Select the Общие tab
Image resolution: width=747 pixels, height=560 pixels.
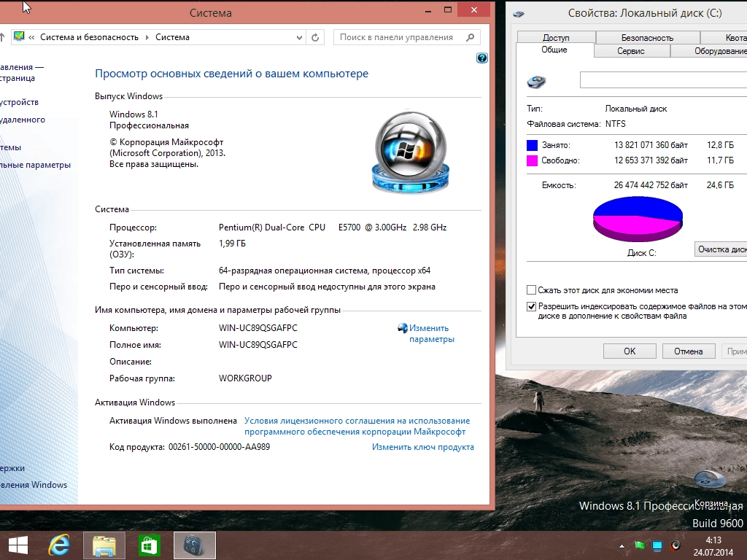click(554, 50)
